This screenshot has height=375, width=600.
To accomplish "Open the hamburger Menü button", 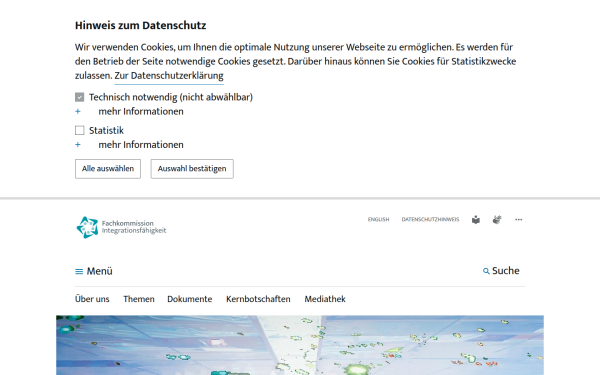I will [x=94, y=271].
